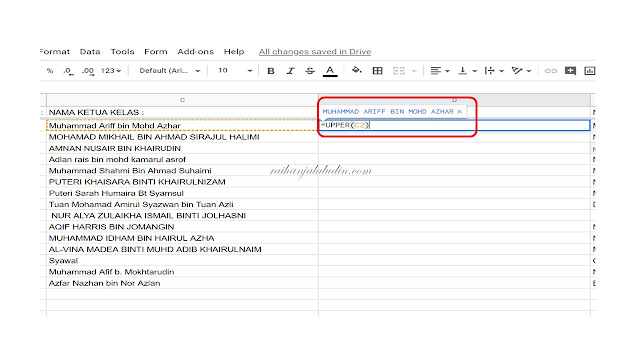Select cell 'Muhammad Afif b. Mokhtarudin'

pyautogui.click(x=182, y=271)
